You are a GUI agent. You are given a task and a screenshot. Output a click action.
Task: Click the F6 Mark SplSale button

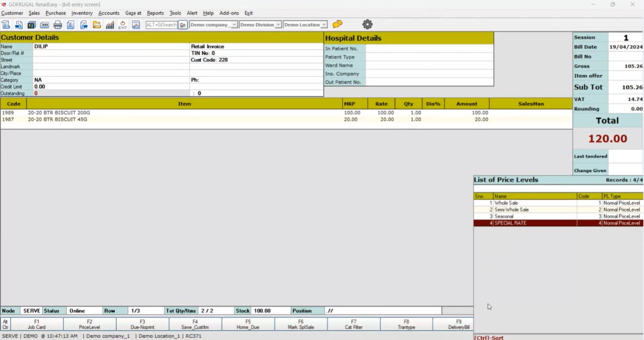(301, 324)
